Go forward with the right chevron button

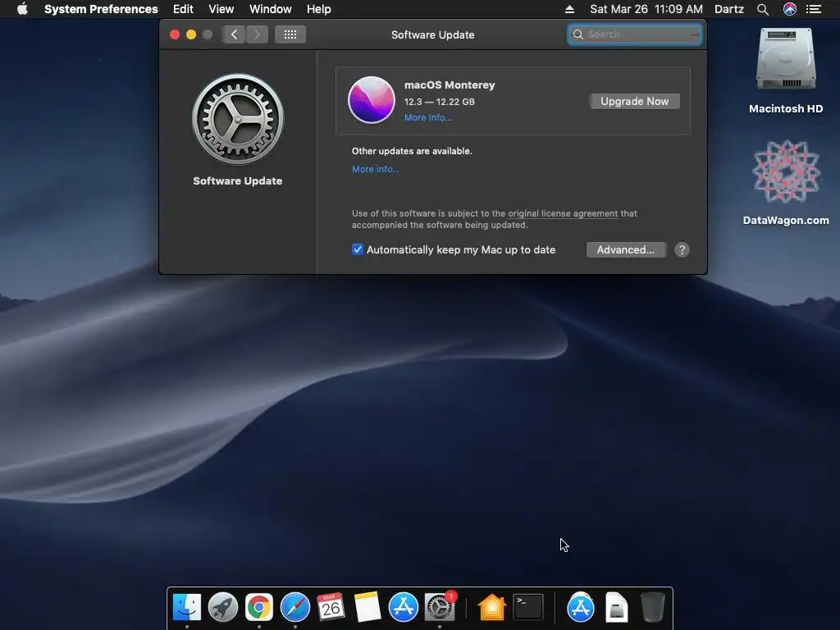(257, 34)
